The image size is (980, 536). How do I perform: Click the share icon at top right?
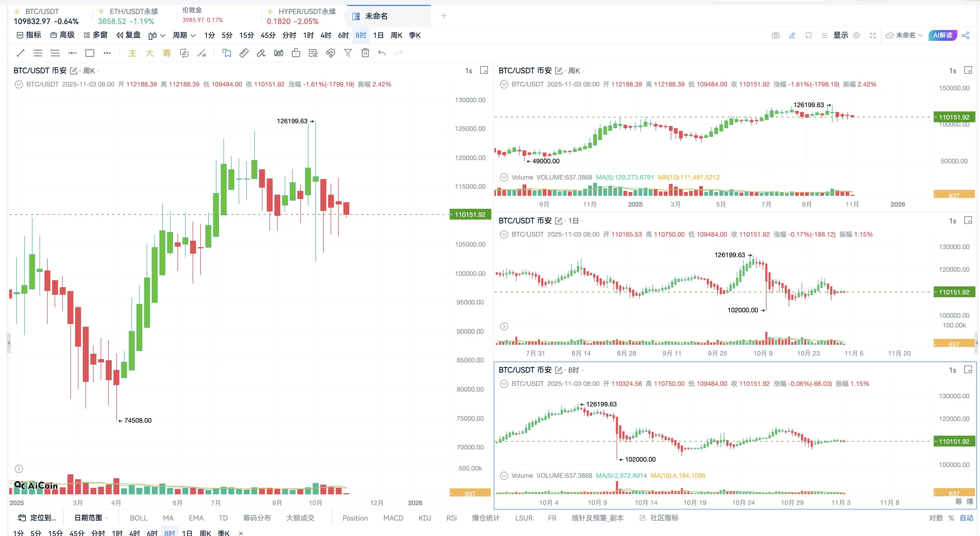965,35
